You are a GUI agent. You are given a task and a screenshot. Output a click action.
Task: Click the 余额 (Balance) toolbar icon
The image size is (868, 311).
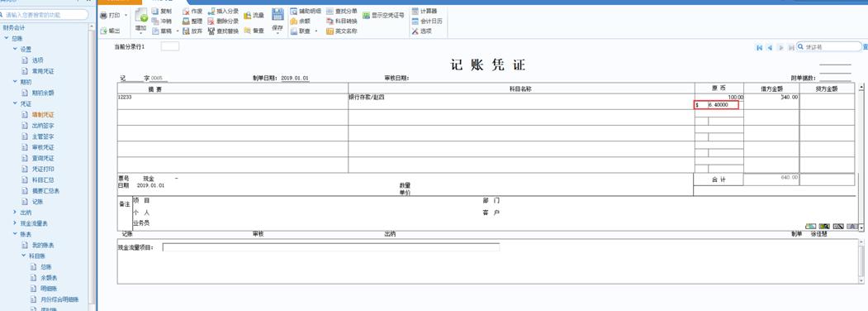[294, 21]
